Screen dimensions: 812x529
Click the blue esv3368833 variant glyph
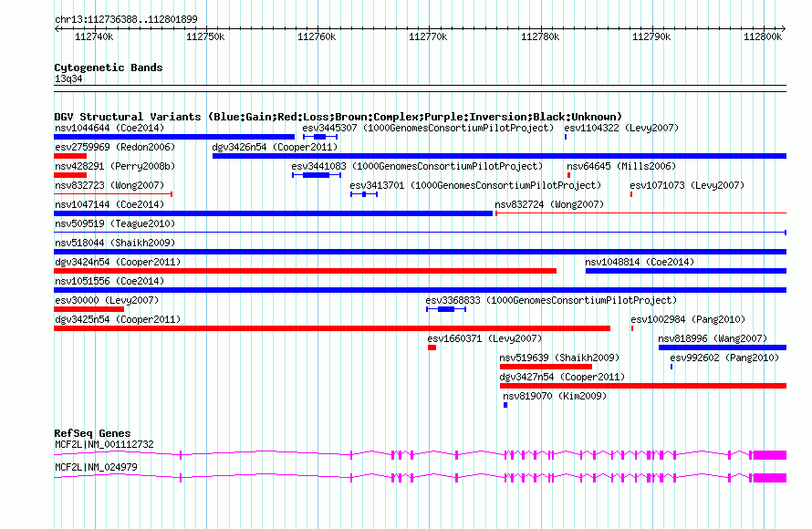click(x=446, y=309)
